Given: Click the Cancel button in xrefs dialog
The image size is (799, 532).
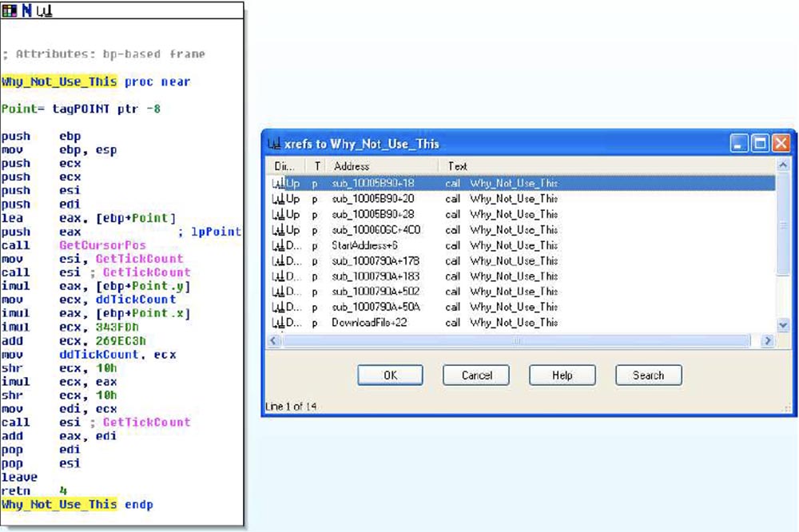Looking at the screenshot, I should (476, 375).
